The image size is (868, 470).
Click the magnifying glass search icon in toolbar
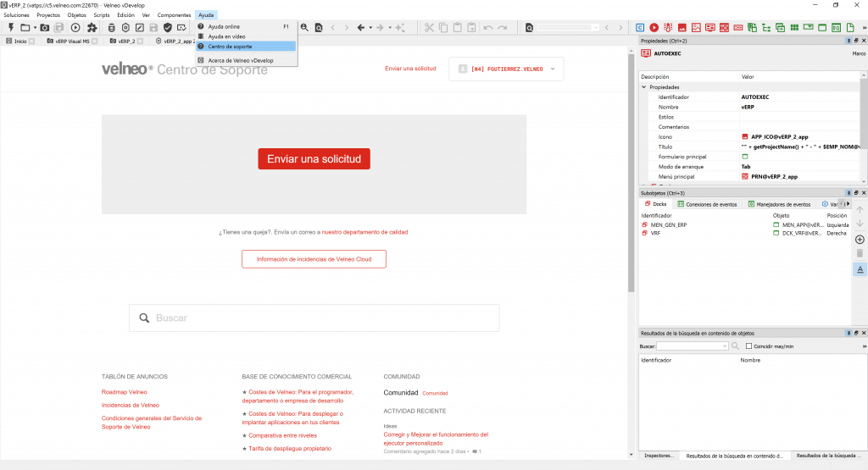point(304,27)
